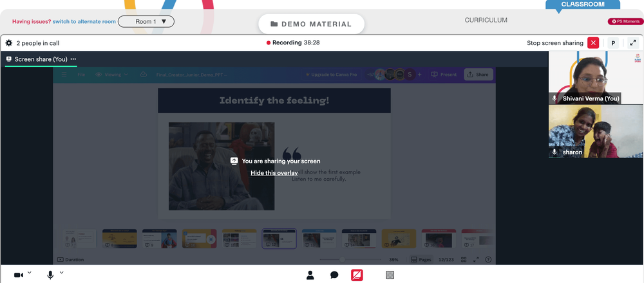Click Canva Duration button
The height and width of the screenshot is (283, 644).
click(71, 260)
